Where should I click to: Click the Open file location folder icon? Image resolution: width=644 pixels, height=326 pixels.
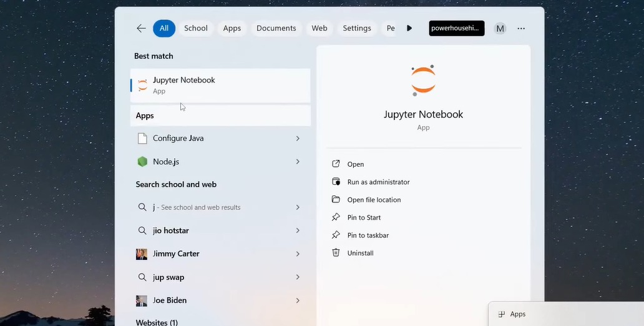pos(336,199)
